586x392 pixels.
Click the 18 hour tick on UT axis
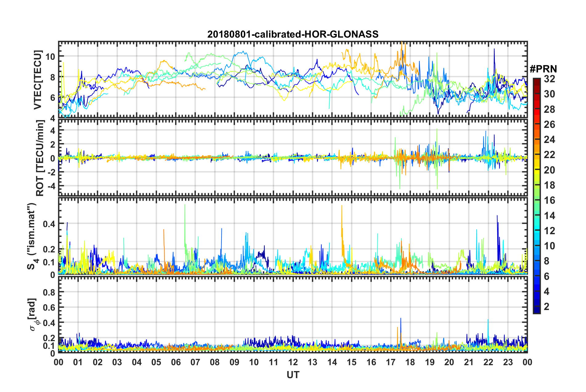click(410, 362)
